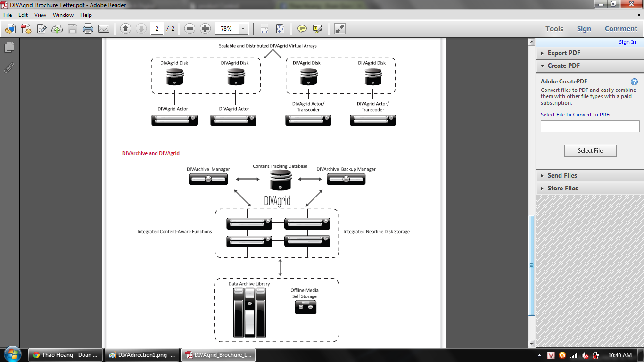Open the attachments paperclip panel
Screen dimensions: 644x362
coord(9,67)
